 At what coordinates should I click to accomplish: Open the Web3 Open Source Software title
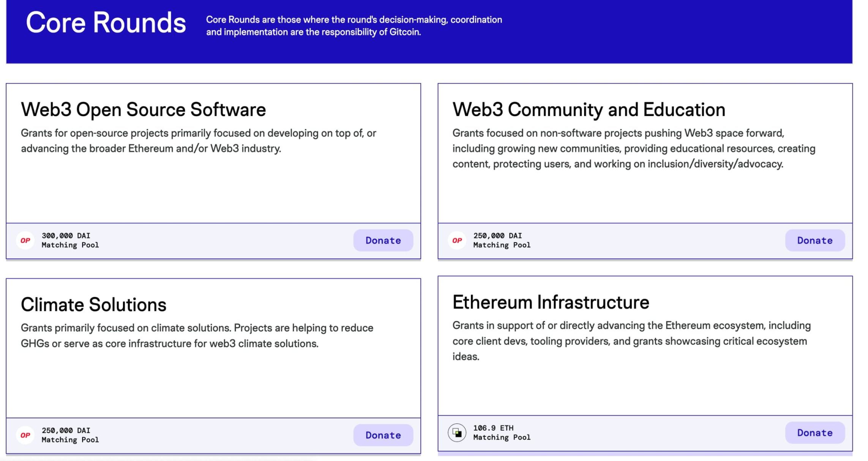(143, 109)
